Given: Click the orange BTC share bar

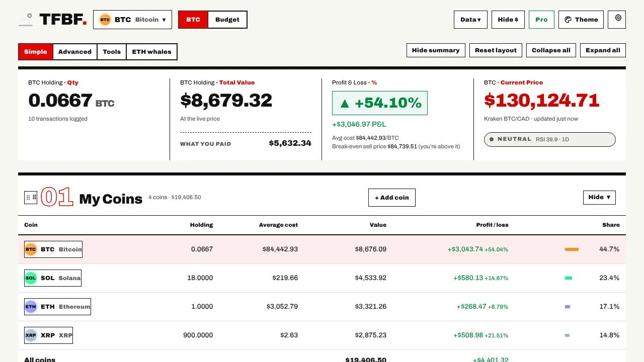Looking at the screenshot, I should [x=572, y=249].
